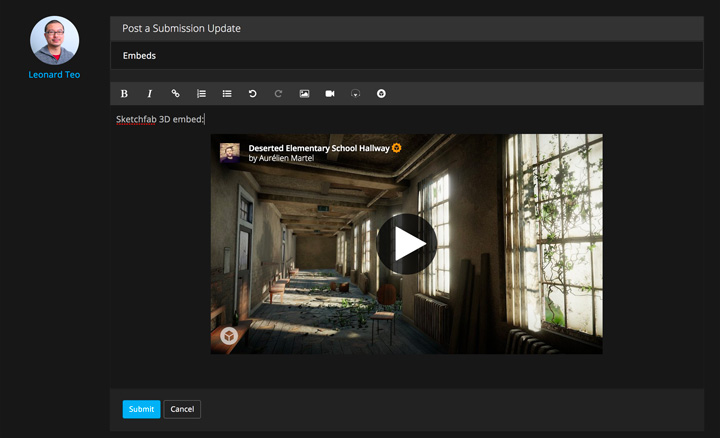Redo the last undone edit

[278, 94]
